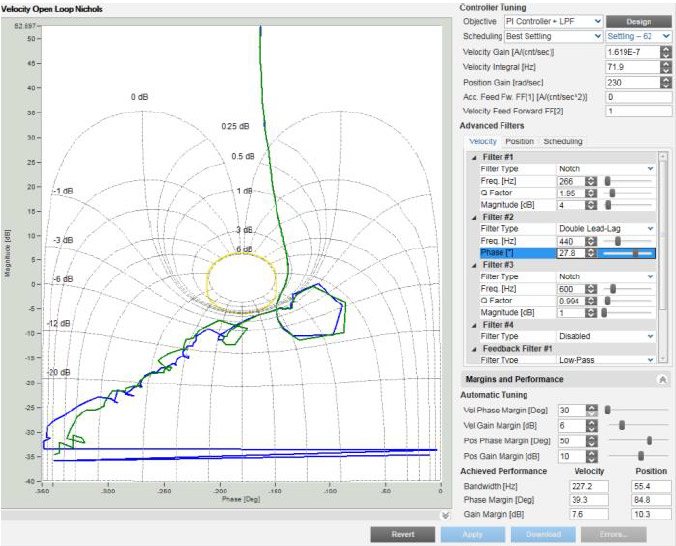Click the Filter #3 Freq. slider

(x=613, y=288)
